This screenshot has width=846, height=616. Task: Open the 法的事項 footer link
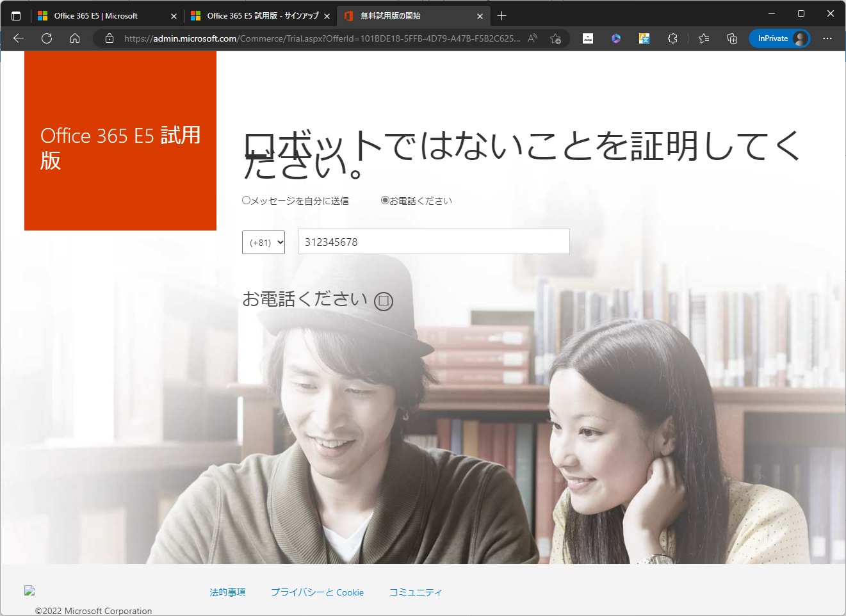(227, 592)
